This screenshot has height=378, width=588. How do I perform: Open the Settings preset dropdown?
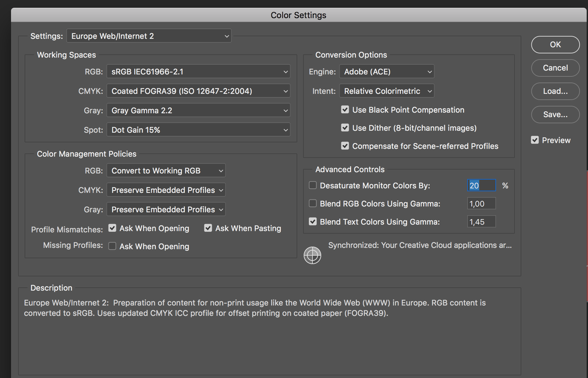tap(149, 36)
